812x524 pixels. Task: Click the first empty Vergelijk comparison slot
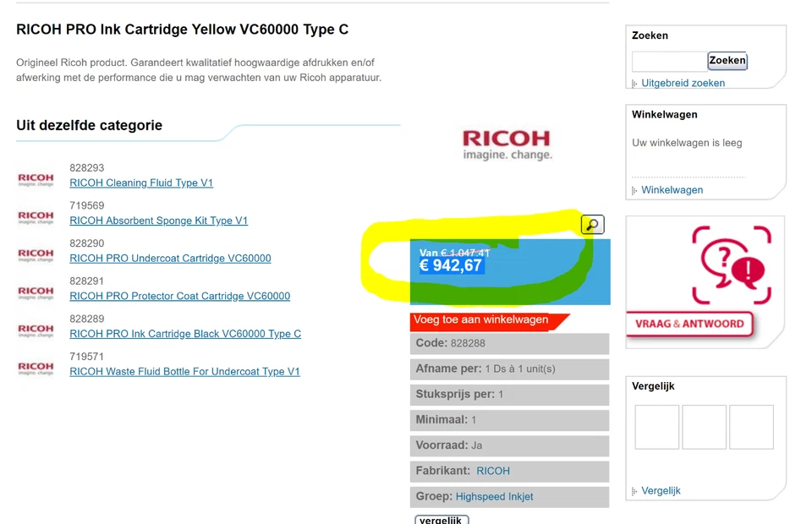657,427
